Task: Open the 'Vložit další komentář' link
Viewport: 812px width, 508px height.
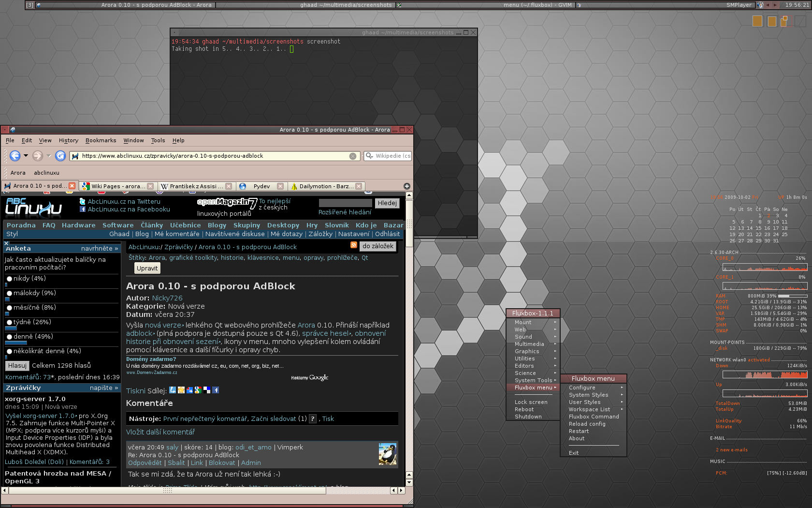Action: (x=160, y=432)
